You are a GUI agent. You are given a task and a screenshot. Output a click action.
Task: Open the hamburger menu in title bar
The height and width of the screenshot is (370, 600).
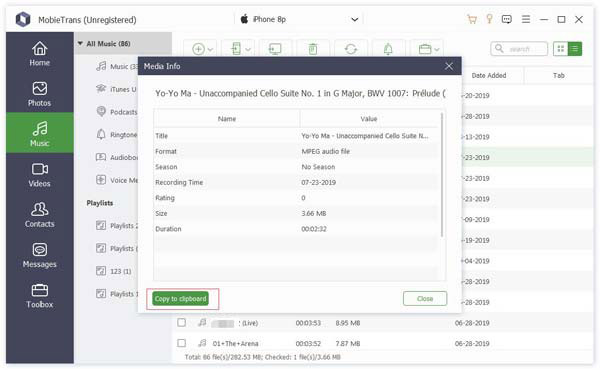(x=526, y=19)
